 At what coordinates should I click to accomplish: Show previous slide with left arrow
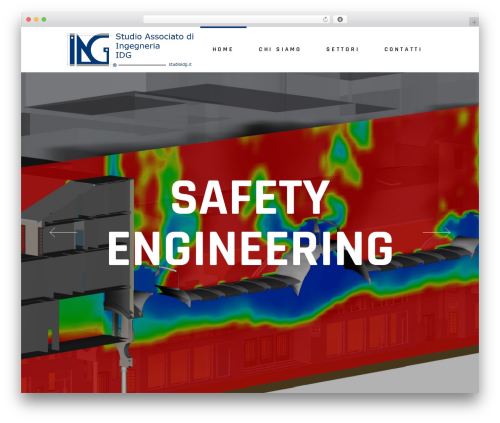(x=63, y=232)
